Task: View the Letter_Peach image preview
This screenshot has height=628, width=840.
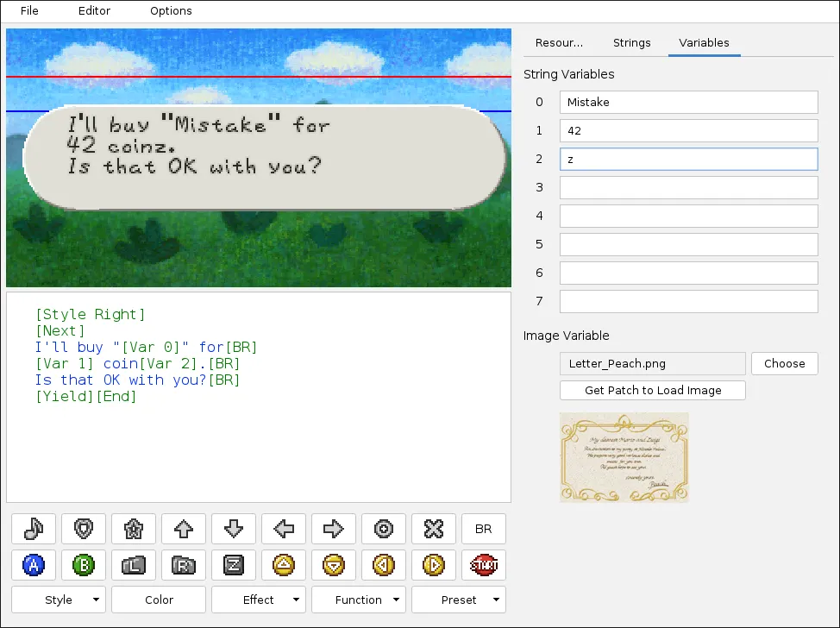Action: pyautogui.click(x=624, y=457)
